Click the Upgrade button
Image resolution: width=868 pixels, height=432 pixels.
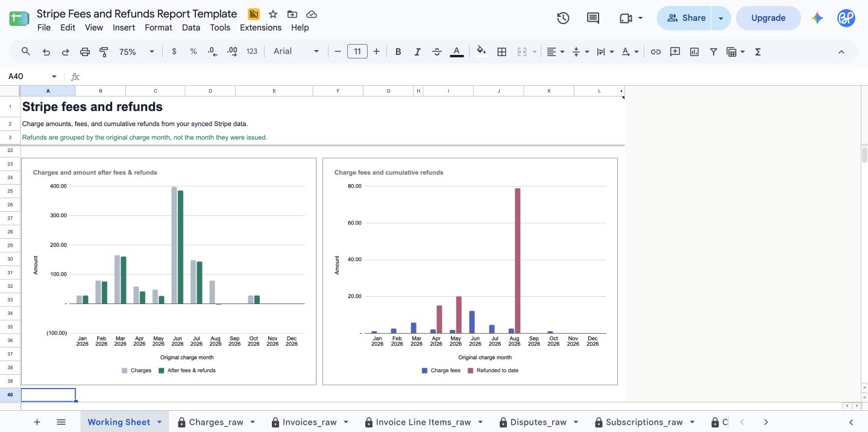click(x=768, y=18)
